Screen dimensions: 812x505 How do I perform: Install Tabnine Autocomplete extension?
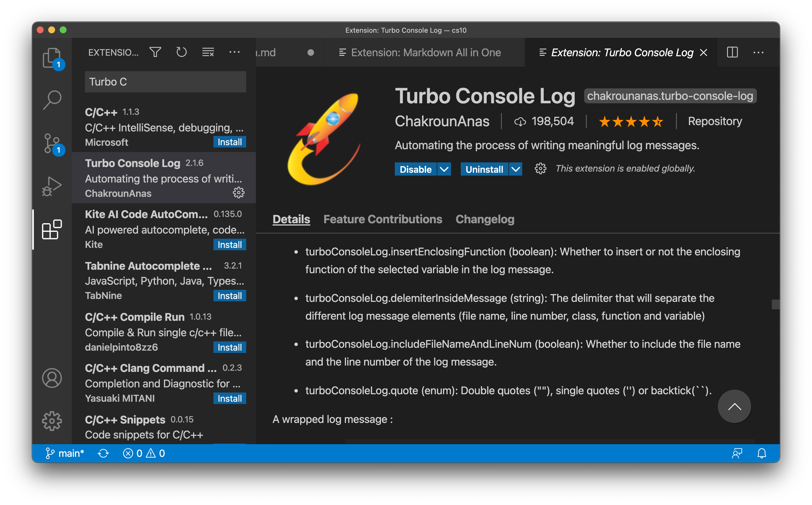click(x=230, y=296)
